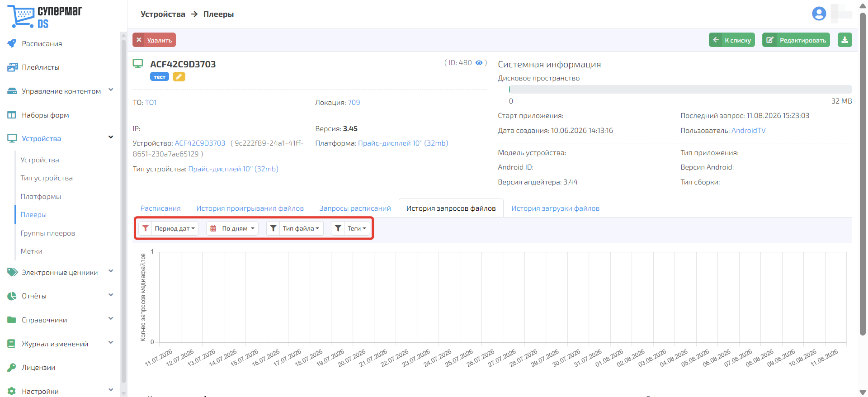
Task: Open Плееры submenu item
Action: (x=33, y=215)
